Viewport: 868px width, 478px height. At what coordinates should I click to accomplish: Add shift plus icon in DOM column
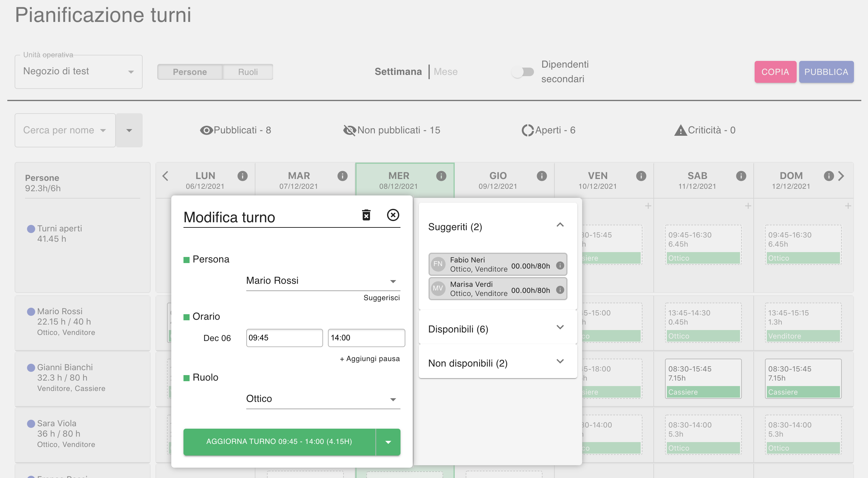[x=848, y=206]
